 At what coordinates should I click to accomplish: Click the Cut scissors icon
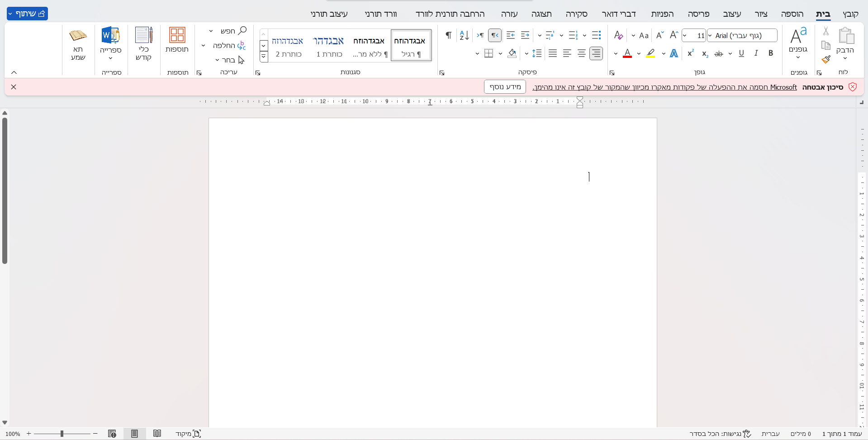826,31
